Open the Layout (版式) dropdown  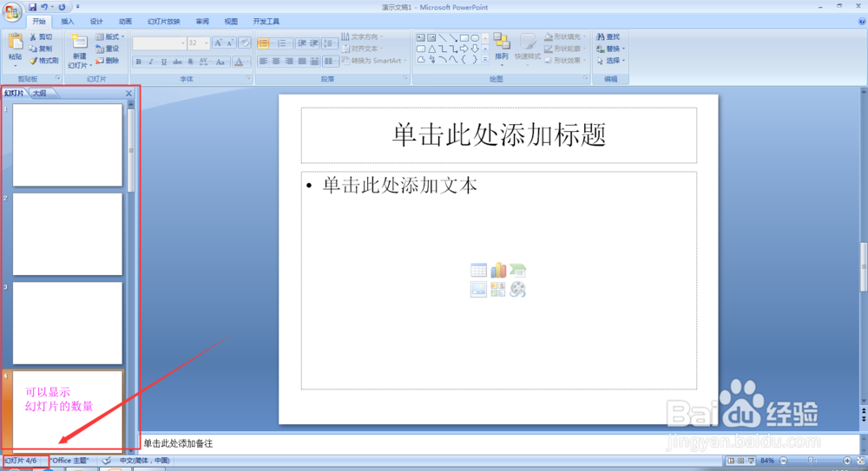click(109, 36)
